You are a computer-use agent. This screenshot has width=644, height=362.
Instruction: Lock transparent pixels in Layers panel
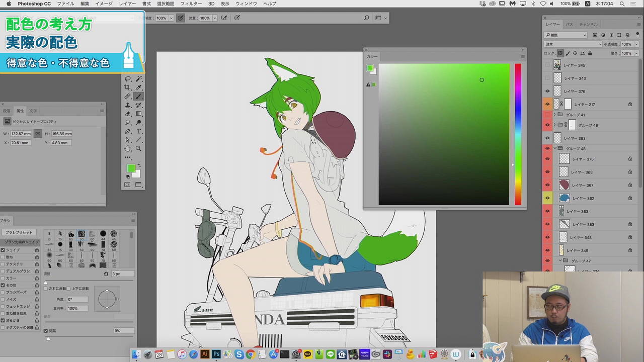[560, 53]
